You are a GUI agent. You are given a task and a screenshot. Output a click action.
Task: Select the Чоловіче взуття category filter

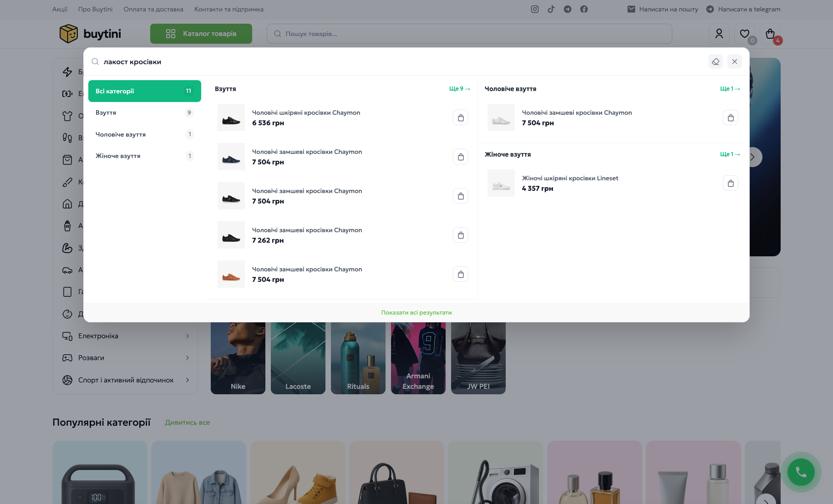point(145,134)
